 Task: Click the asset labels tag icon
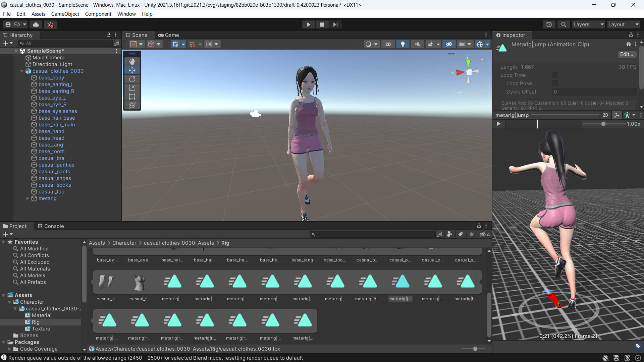(638, 346)
